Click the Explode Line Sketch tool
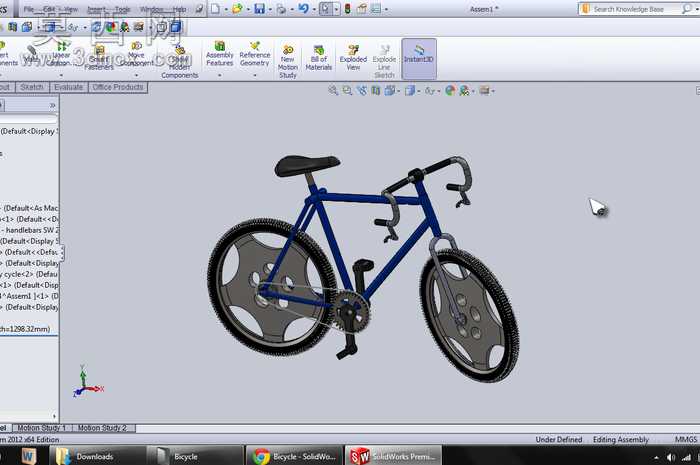The image size is (700, 465). 384,61
